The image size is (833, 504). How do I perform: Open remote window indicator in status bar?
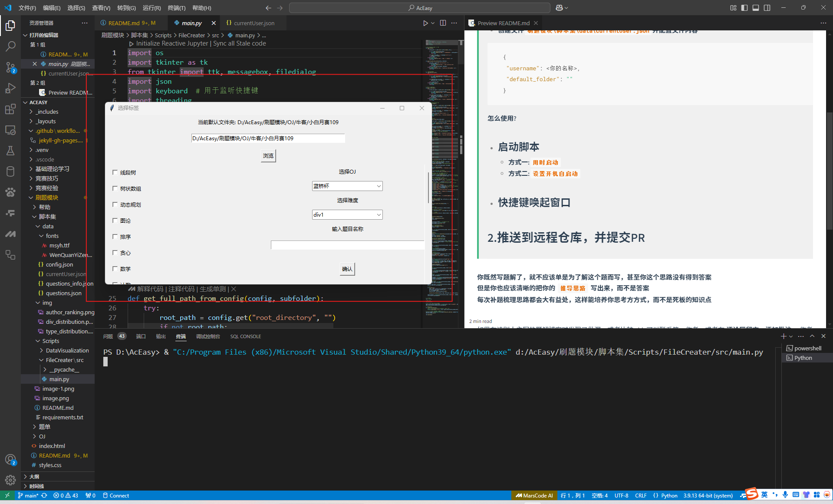point(7,495)
